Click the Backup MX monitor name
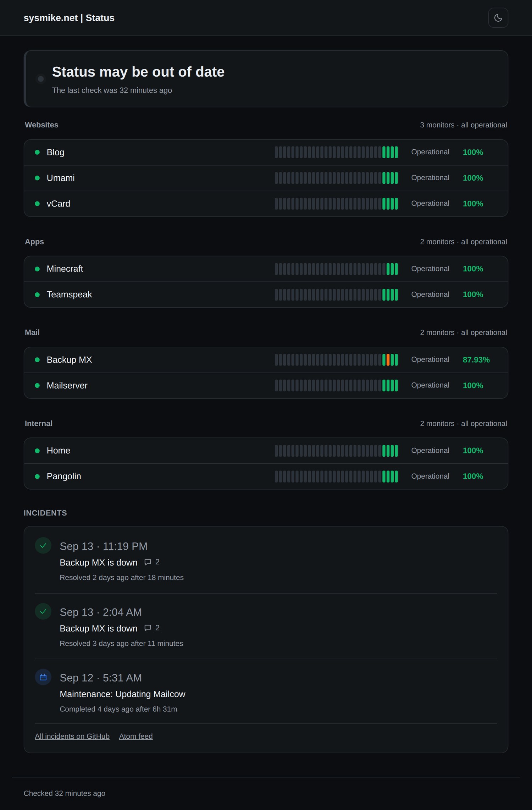 pyautogui.click(x=69, y=360)
